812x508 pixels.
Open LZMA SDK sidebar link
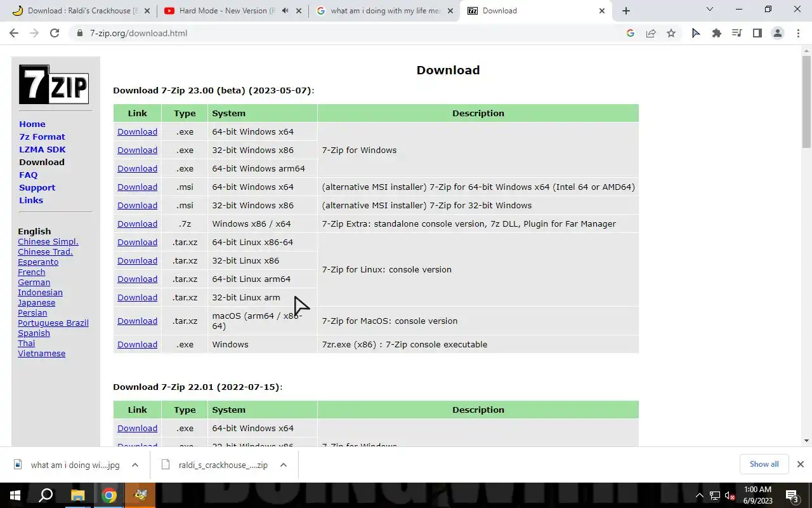[x=43, y=149]
